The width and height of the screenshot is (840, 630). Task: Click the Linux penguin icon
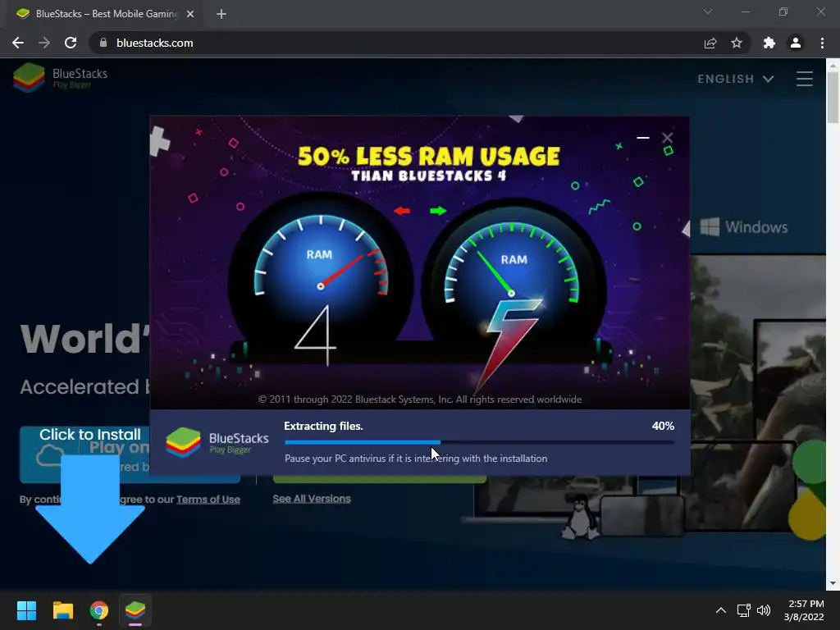click(578, 517)
